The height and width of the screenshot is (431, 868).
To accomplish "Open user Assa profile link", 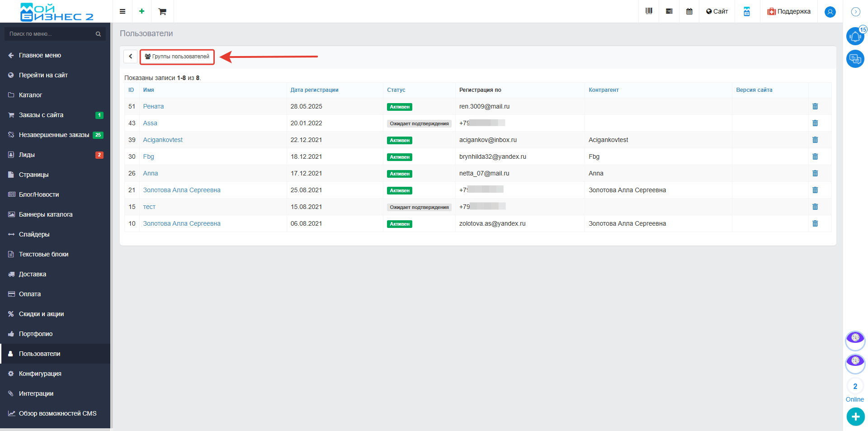I will (150, 123).
